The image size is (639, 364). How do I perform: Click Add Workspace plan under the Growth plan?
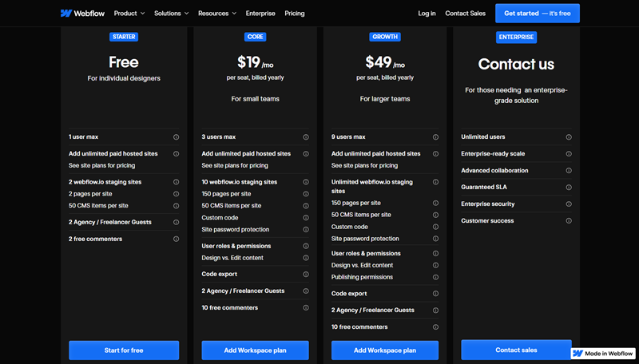point(385,350)
